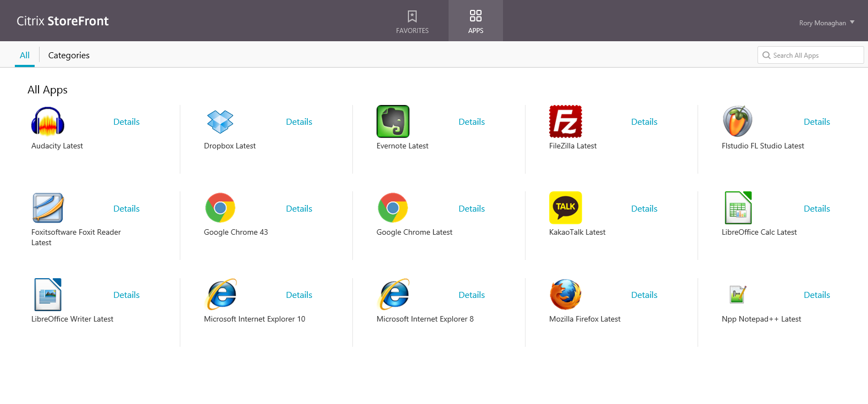Click the 'Flstudio FL Studio Latest' name

pyautogui.click(x=763, y=146)
